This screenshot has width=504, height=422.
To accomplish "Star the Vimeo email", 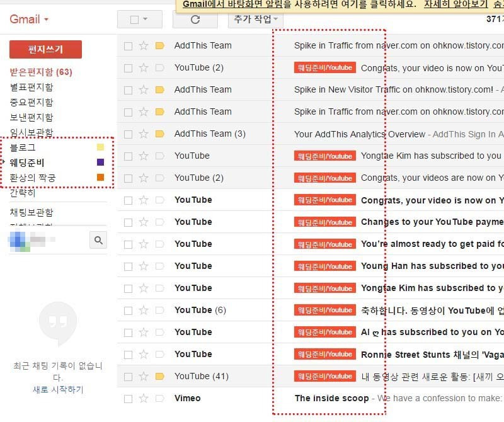I will [x=144, y=399].
